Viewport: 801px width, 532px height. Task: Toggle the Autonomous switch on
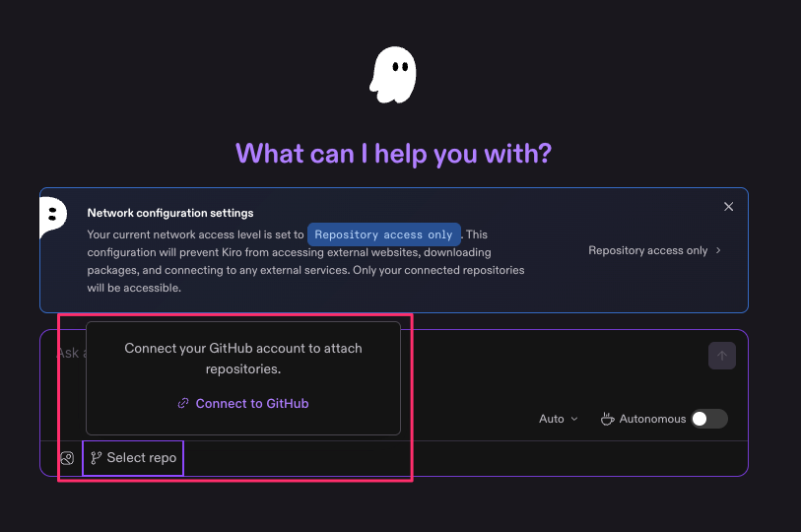[709, 419]
